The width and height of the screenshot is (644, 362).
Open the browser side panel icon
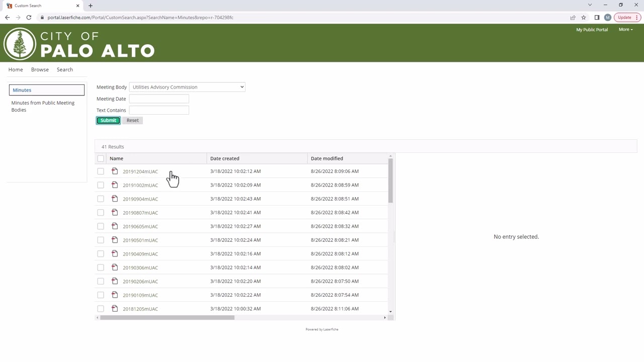(x=597, y=17)
